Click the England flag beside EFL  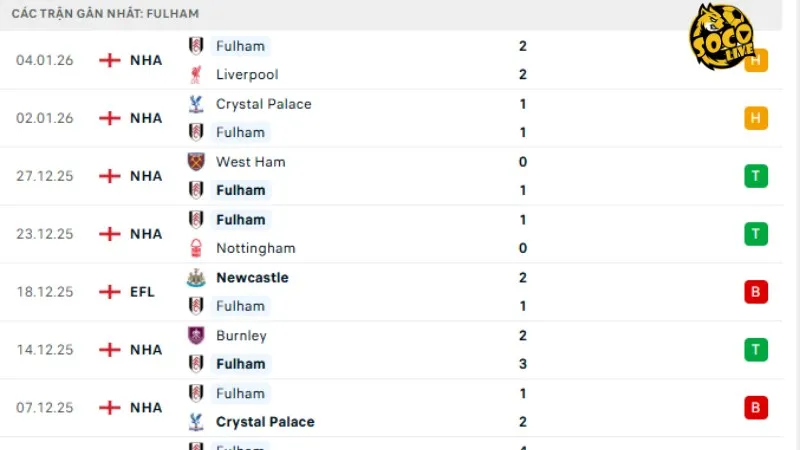pyautogui.click(x=109, y=292)
